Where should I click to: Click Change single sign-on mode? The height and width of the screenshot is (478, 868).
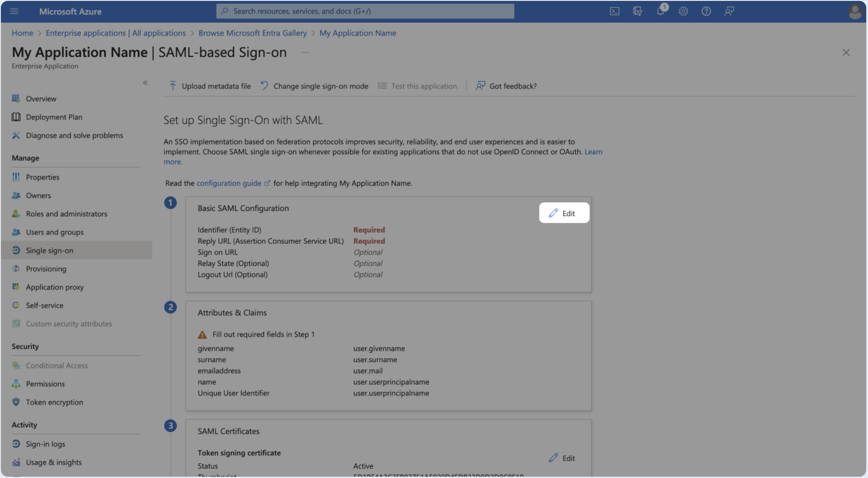(x=315, y=86)
